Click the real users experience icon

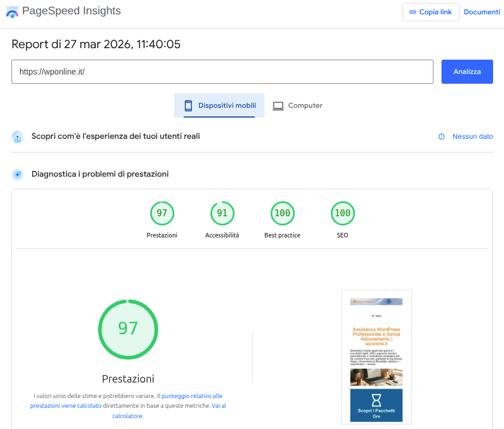[x=17, y=136]
